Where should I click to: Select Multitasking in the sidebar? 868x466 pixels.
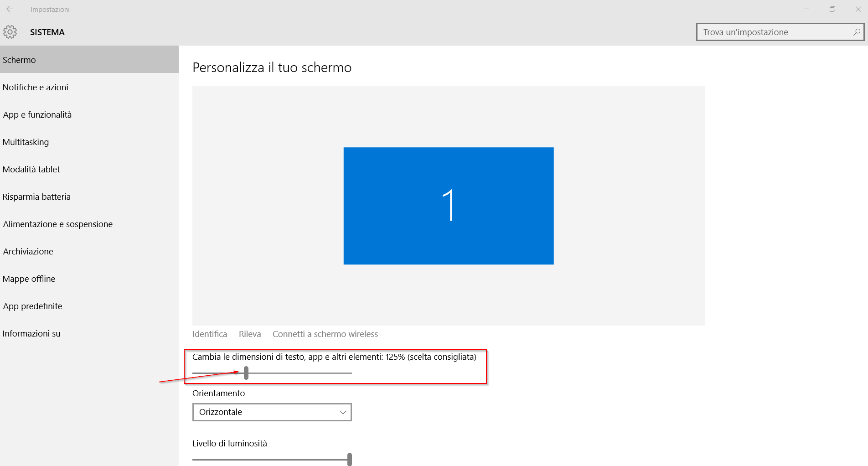89,142
